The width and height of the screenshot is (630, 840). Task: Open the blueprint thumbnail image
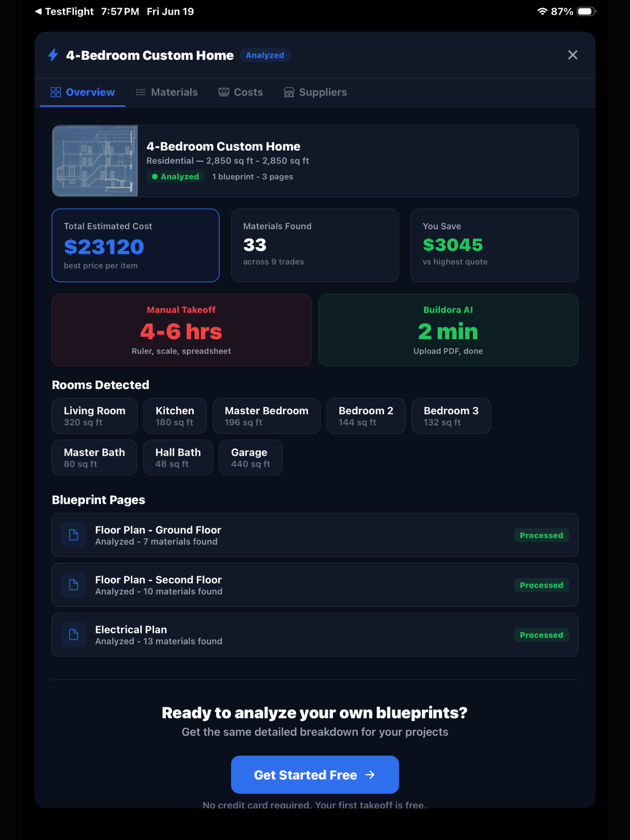95,161
